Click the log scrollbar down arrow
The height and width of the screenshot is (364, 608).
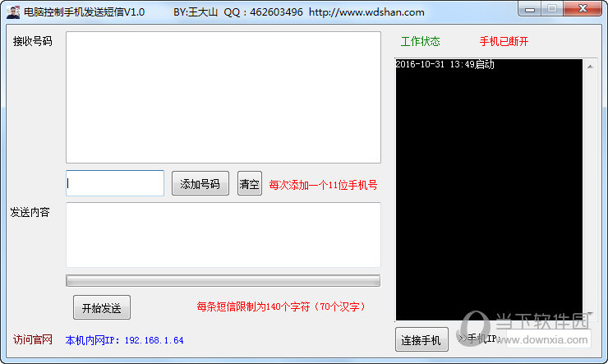(590, 313)
